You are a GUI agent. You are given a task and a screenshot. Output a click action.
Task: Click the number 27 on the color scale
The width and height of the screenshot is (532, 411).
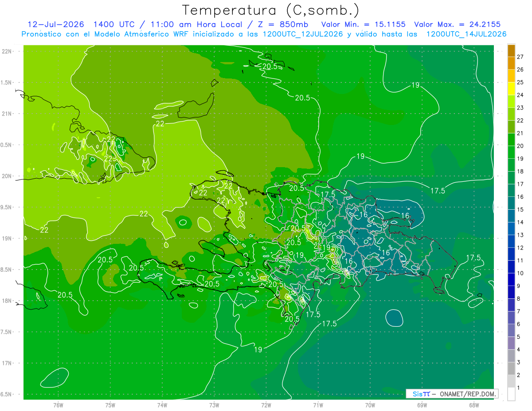coord(520,57)
